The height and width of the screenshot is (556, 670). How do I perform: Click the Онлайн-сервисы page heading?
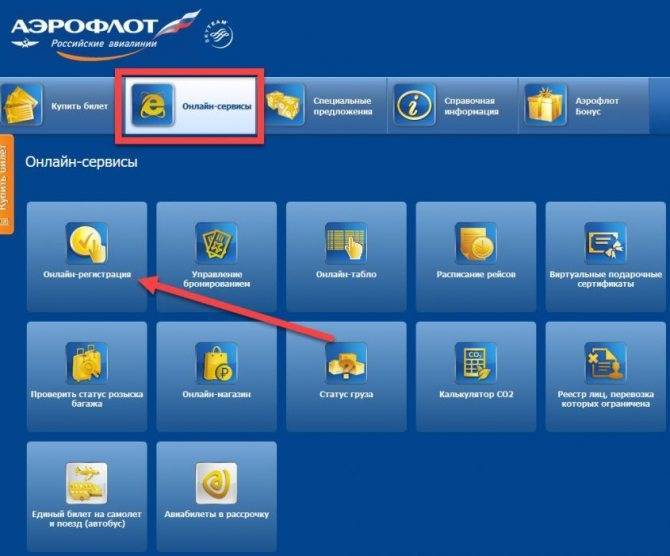pos(81,162)
